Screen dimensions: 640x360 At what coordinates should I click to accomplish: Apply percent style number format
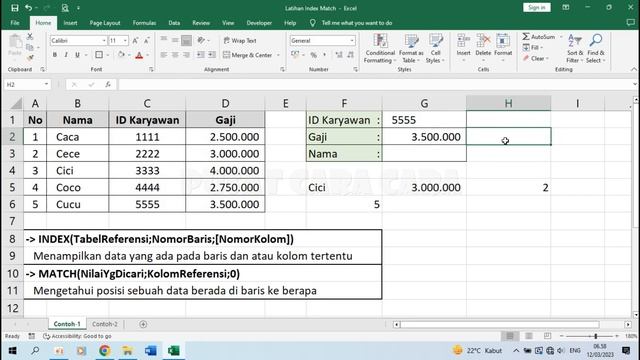[x=313, y=55]
